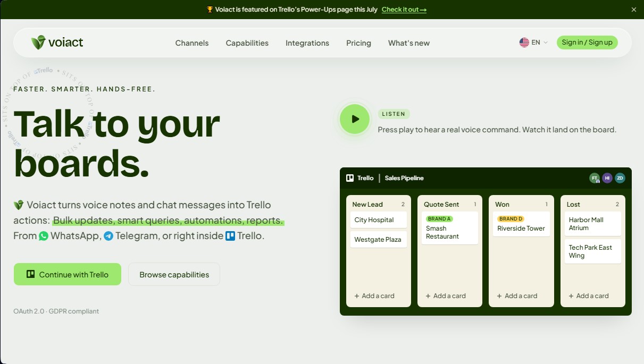Open the Pricing page
This screenshot has width=644, height=364.
(358, 43)
